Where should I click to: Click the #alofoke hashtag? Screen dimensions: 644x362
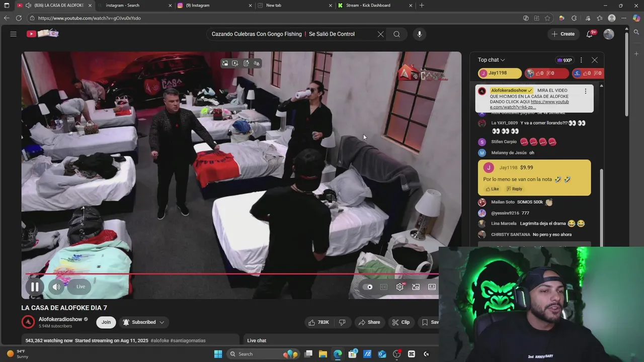pos(159,340)
